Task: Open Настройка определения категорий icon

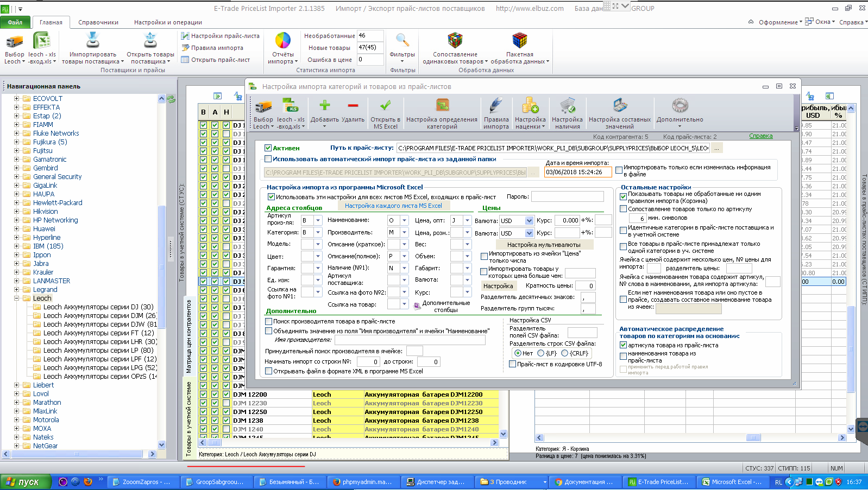Action: coord(442,105)
